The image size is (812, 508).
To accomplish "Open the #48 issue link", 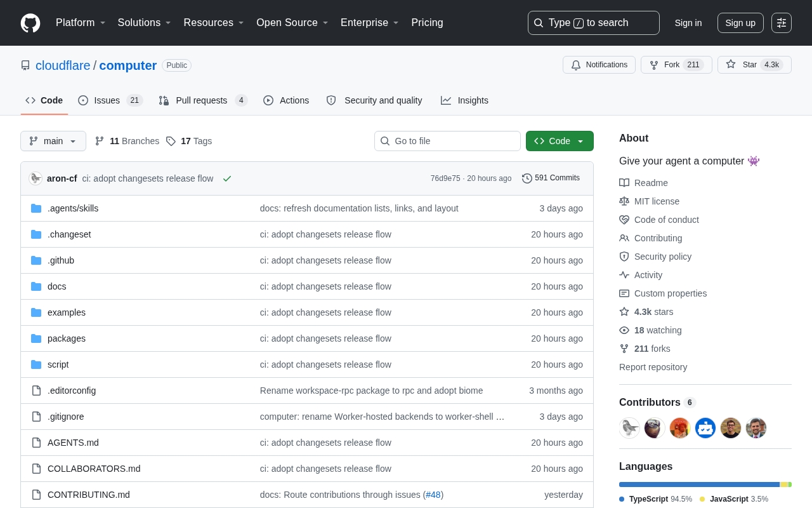I will [x=433, y=495].
